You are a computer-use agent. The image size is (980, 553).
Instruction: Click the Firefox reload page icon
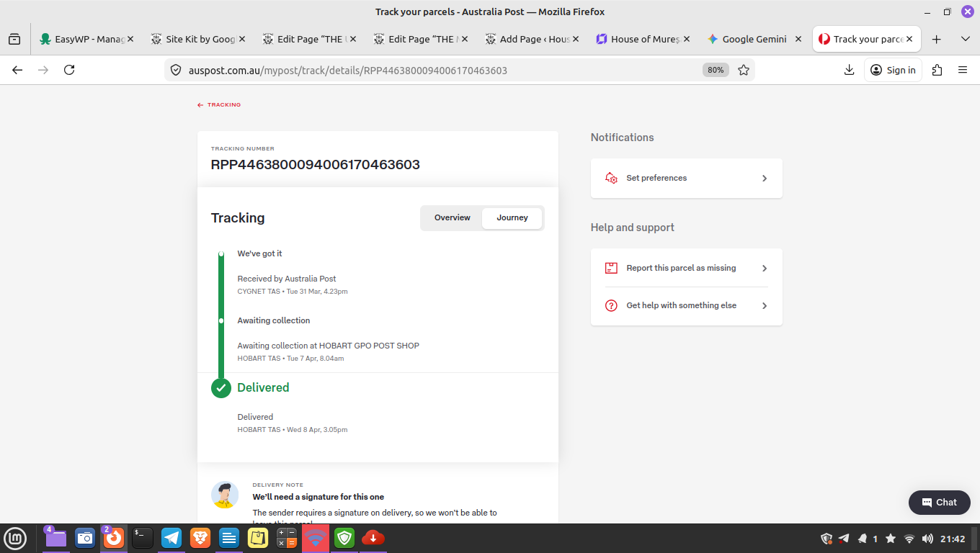pyautogui.click(x=69, y=70)
